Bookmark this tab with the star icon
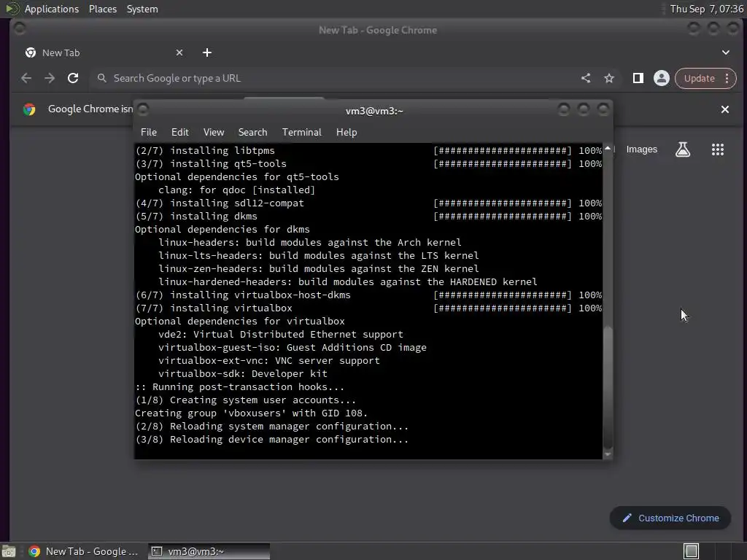The image size is (747, 560). coord(609,78)
